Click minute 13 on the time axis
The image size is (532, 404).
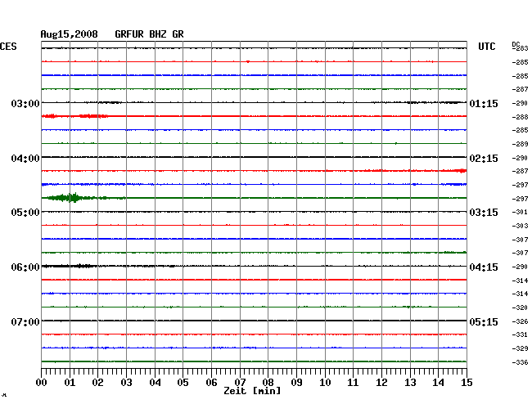click(410, 383)
